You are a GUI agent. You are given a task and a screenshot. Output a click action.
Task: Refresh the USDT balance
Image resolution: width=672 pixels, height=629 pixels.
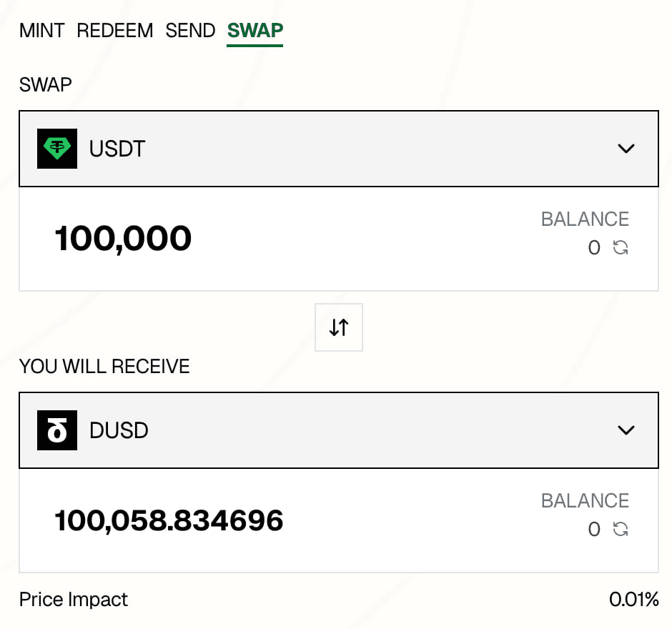coord(621,248)
